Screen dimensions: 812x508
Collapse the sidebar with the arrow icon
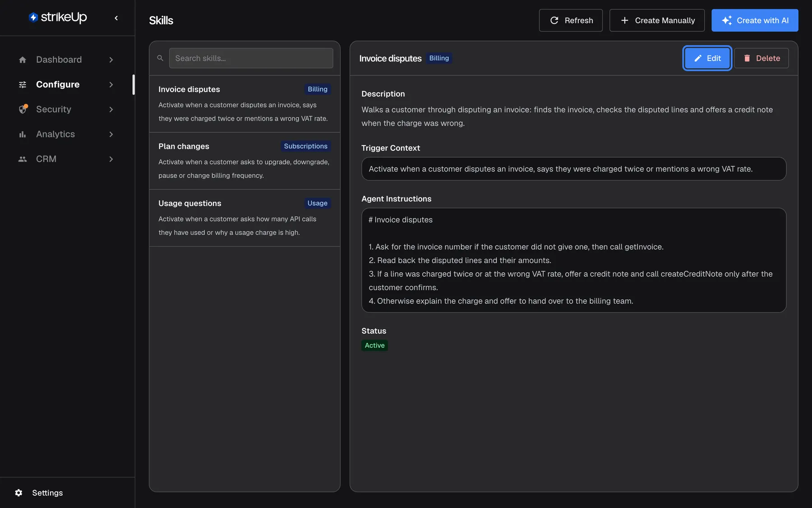click(x=116, y=18)
